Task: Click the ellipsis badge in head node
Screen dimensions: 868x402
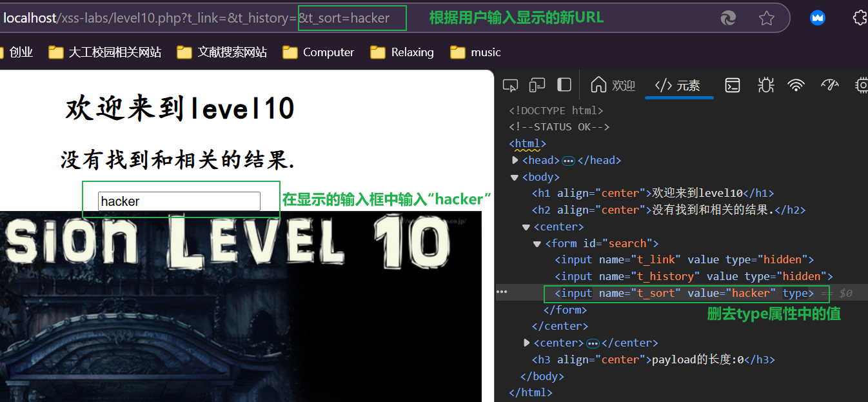Action: 568,161
